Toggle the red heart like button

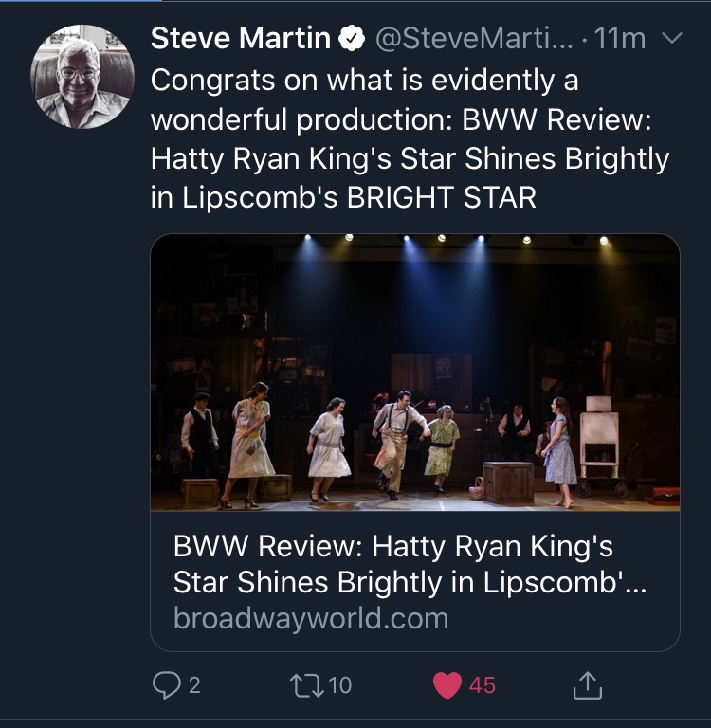coord(447,684)
